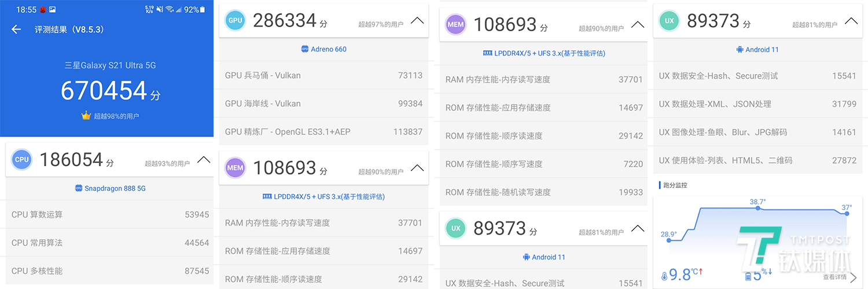Tap the chip icon next to Snapdragon 888 5G
This screenshot has width=868, height=289.
79,188
